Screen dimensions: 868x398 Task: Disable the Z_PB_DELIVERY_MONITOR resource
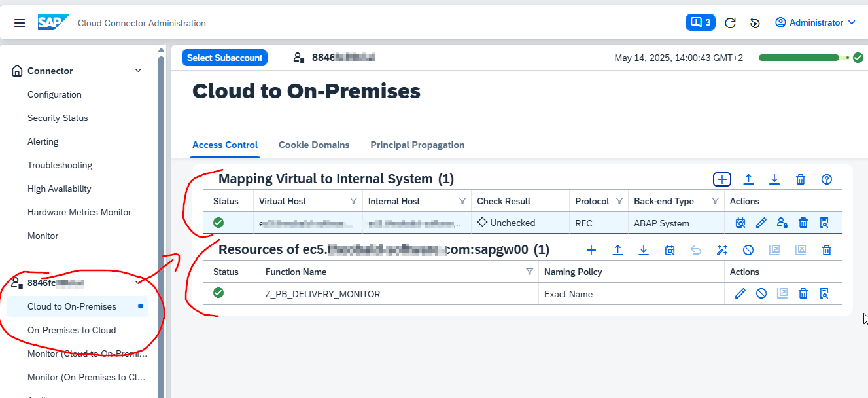pos(761,294)
